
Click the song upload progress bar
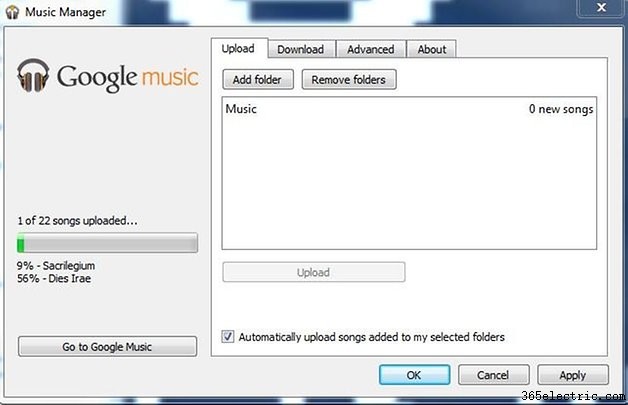click(x=107, y=243)
